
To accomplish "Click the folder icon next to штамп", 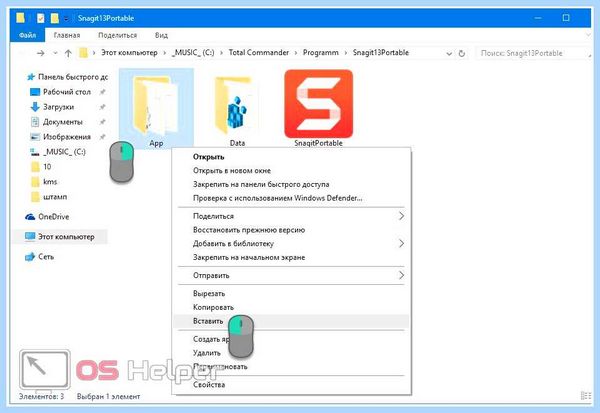I will click(35, 197).
